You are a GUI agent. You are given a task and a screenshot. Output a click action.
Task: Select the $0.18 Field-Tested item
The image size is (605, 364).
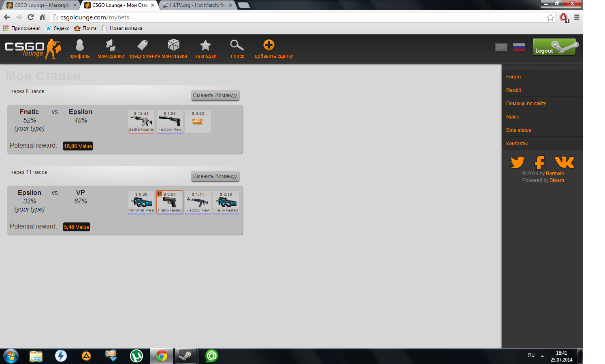click(x=226, y=202)
